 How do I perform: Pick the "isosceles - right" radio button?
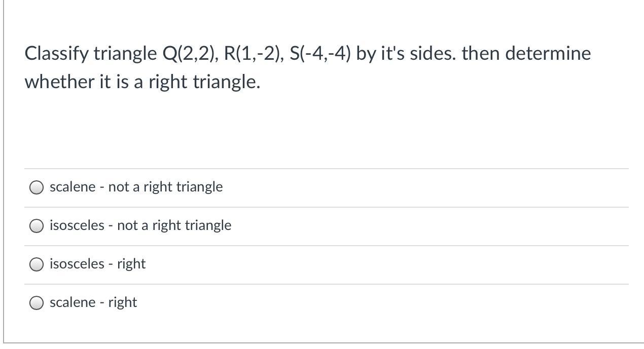point(37,264)
